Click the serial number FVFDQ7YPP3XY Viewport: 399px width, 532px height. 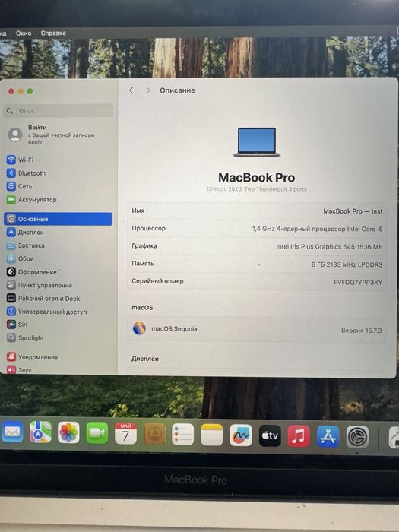pos(358,282)
